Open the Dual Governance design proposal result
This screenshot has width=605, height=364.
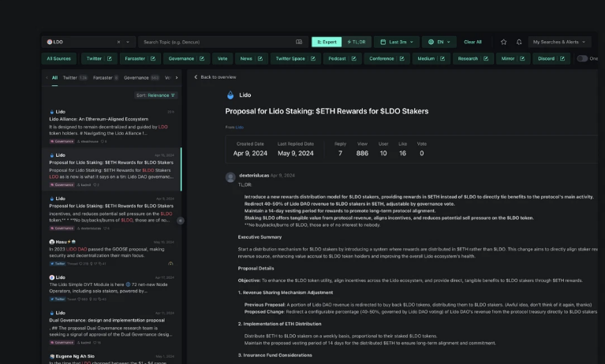coord(111,328)
